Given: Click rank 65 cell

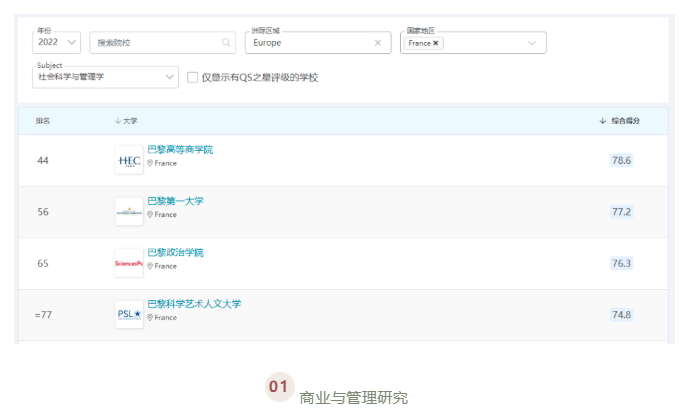Looking at the screenshot, I should (43, 263).
